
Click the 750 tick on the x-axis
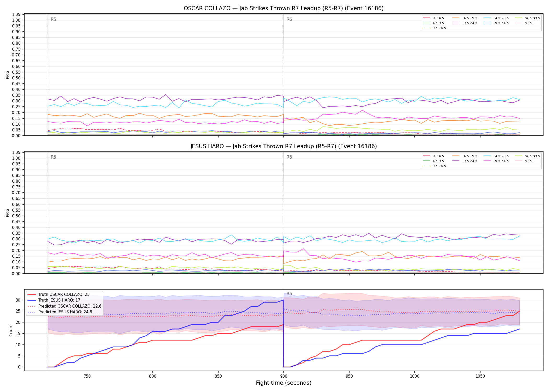[x=87, y=376]
